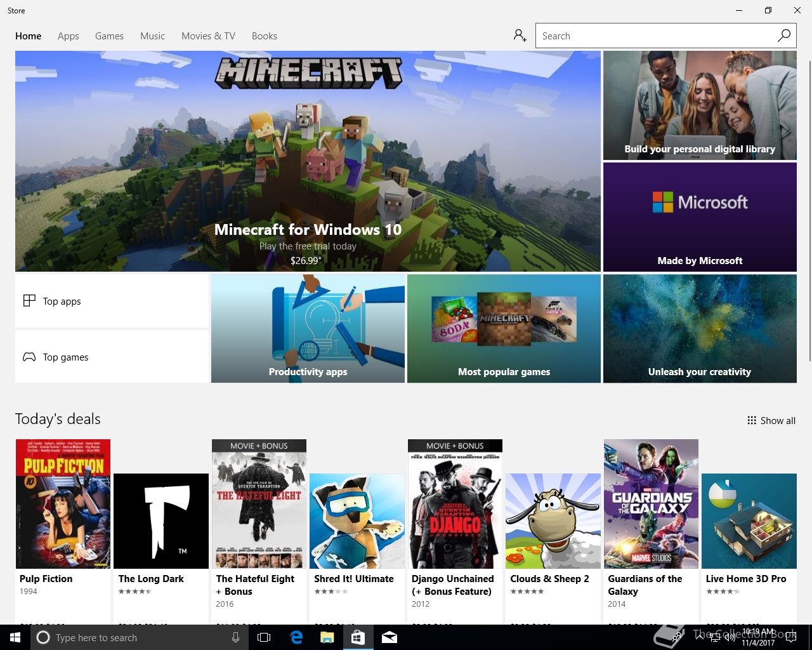Switch to the Games tab
812x650 pixels.
click(109, 36)
